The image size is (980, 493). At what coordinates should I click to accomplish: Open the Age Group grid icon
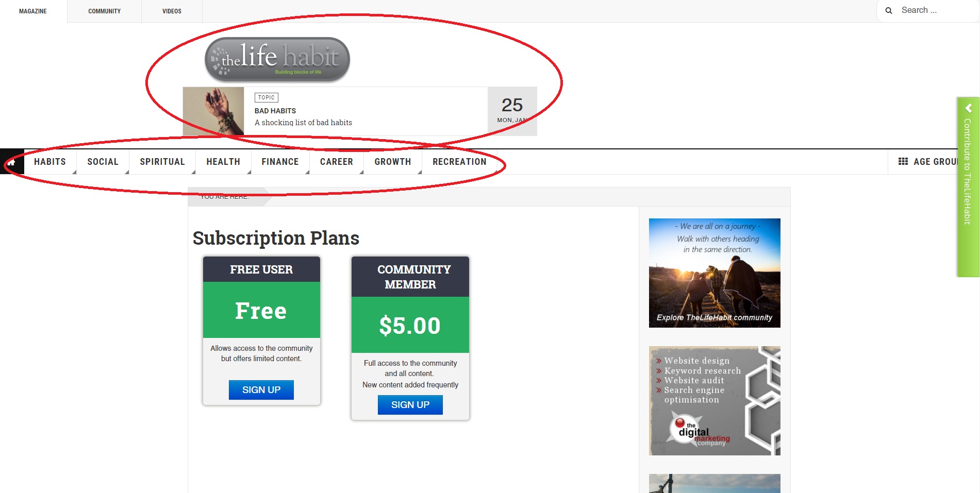point(903,161)
